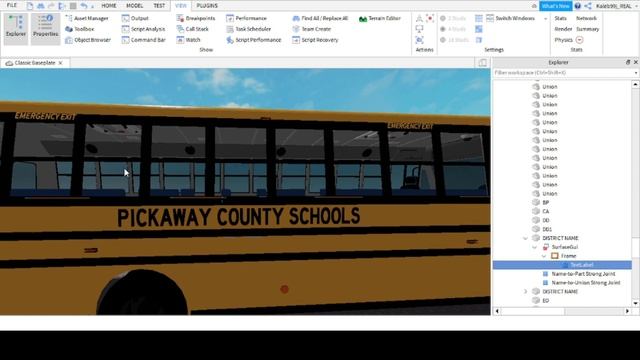Viewport: 640px width, 360px height.
Task: Expand the collapsed DISTRICT NAME node
Action: pos(525,291)
